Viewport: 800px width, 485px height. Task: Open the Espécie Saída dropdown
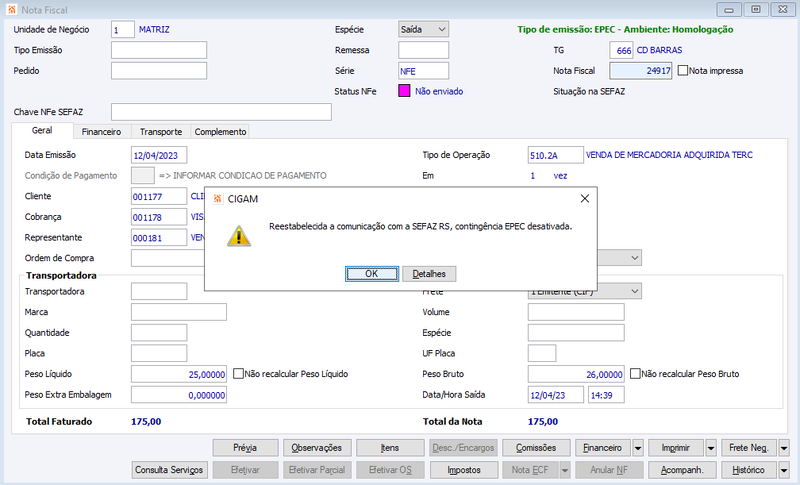423,30
